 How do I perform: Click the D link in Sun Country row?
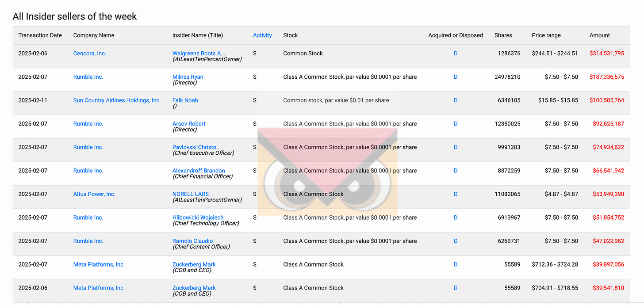(456, 100)
